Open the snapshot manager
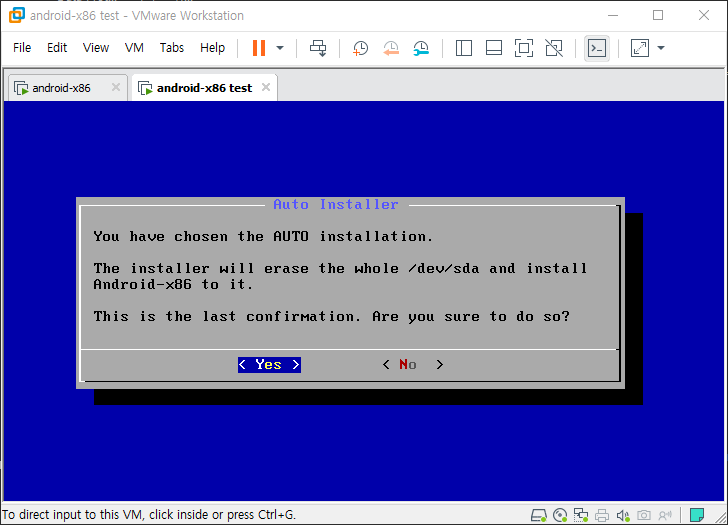Image resolution: width=728 pixels, height=525 pixels. pos(421,48)
